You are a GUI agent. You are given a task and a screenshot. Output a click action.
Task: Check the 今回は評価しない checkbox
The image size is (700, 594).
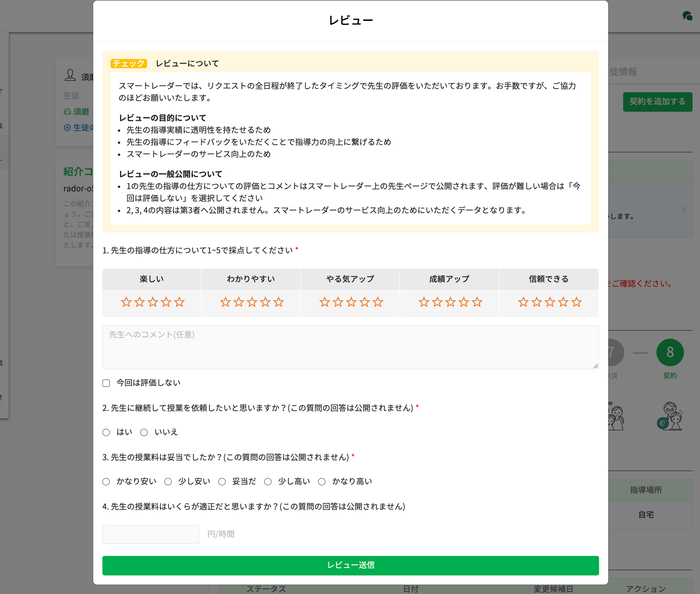pyautogui.click(x=106, y=383)
